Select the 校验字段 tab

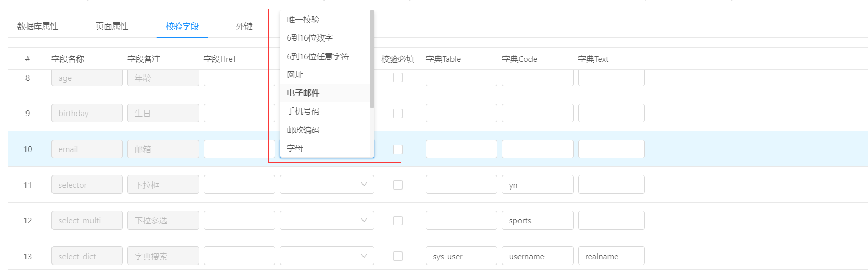[182, 27]
